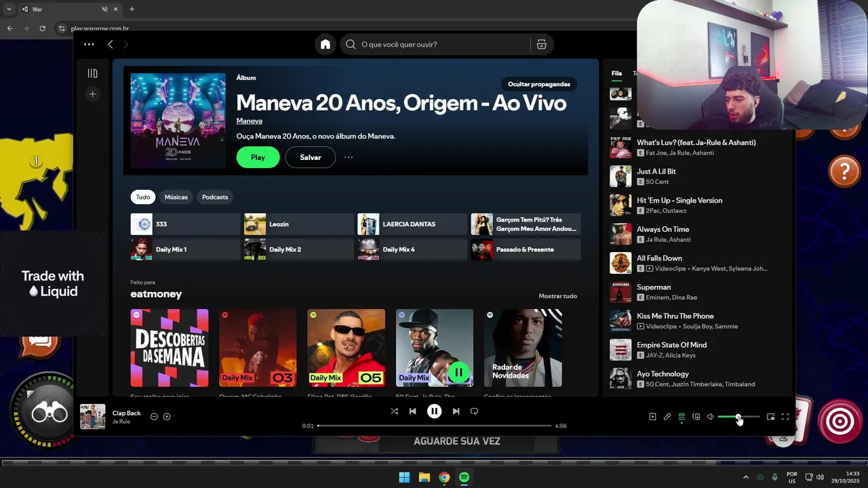Switch to the Fila tab
This screenshot has width=868, height=488.
click(x=616, y=73)
